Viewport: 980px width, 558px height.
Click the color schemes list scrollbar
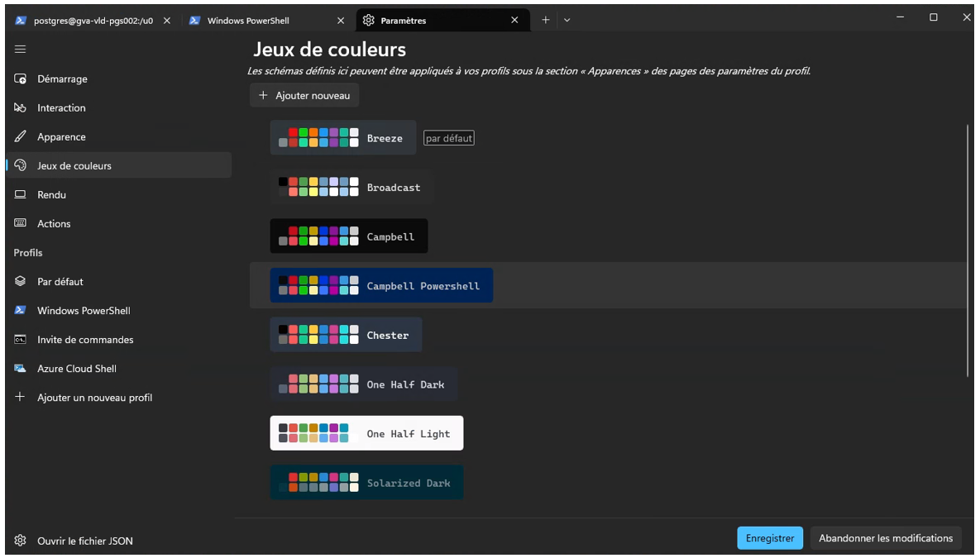click(968, 248)
